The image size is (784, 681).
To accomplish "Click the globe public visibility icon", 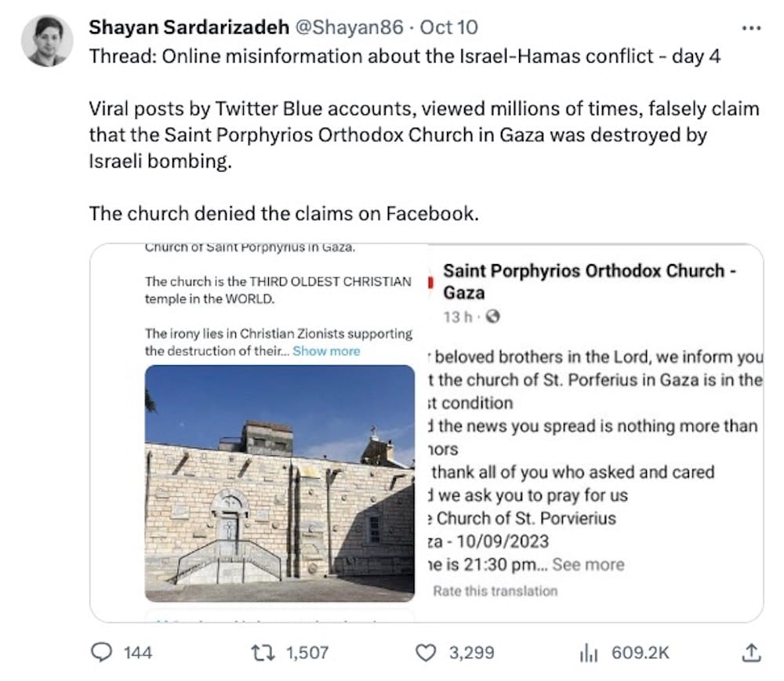I will tap(492, 317).
